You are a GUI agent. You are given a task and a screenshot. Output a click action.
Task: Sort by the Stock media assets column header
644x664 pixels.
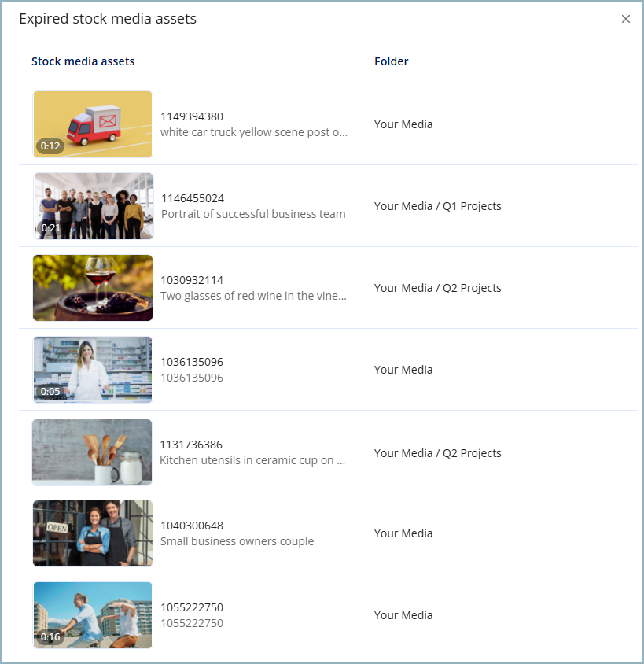pyautogui.click(x=83, y=61)
